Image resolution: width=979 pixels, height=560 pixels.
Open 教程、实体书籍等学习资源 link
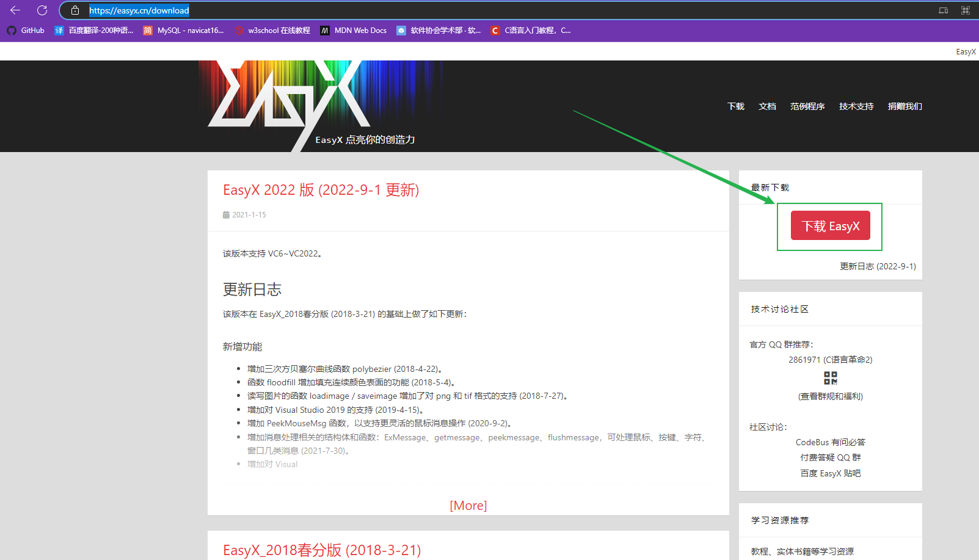point(802,551)
